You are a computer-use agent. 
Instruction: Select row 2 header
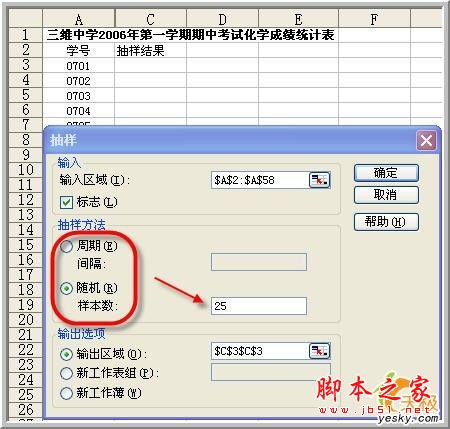coord(25,50)
